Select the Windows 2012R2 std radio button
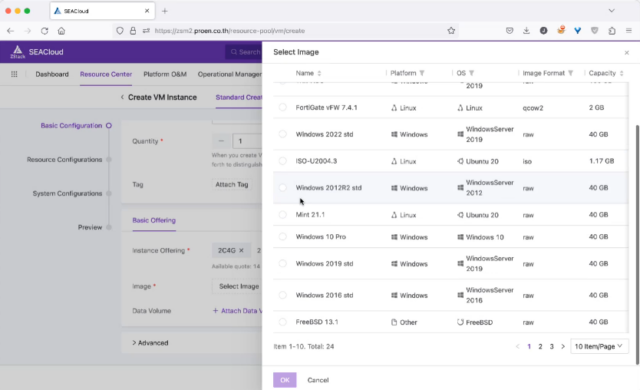Screen dimensions: 640x390 [282, 188]
